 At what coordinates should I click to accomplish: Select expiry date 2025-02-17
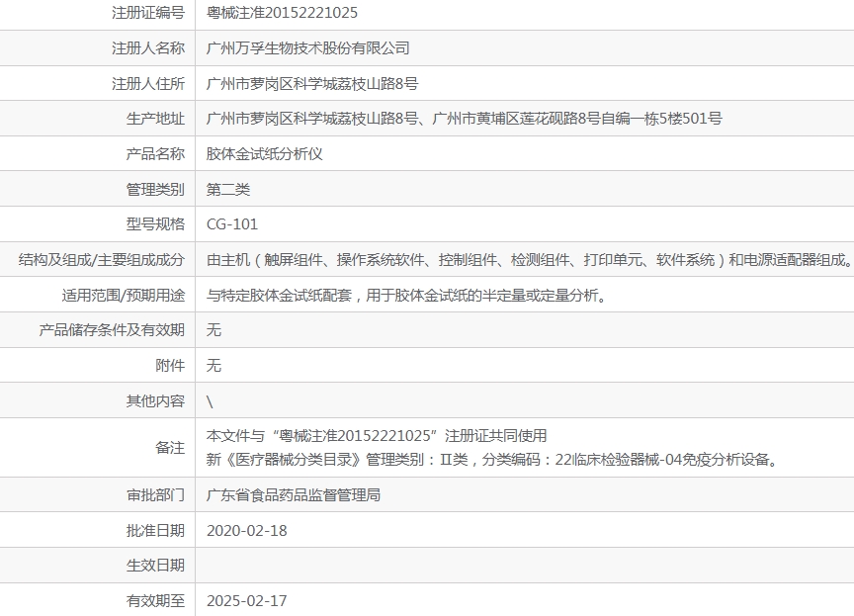pyautogui.click(x=247, y=601)
